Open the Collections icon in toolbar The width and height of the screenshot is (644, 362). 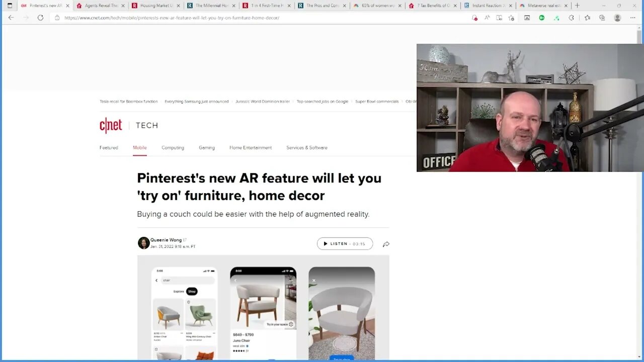(x=602, y=18)
